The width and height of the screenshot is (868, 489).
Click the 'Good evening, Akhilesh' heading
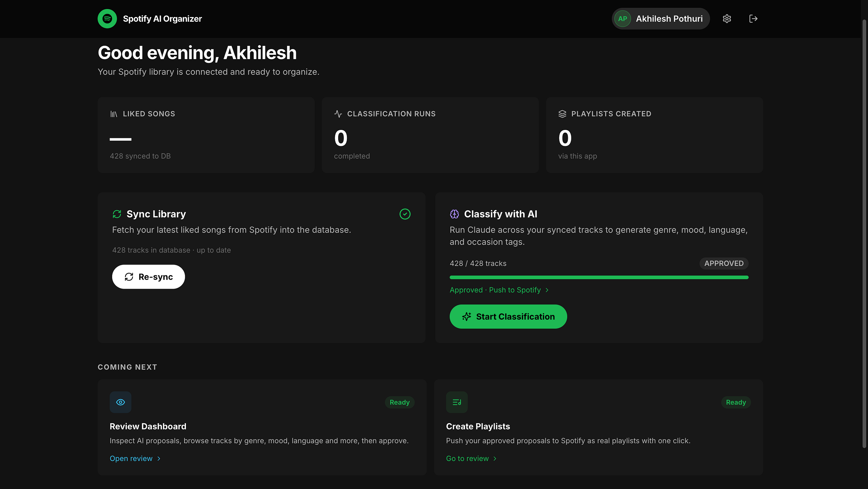pyautogui.click(x=197, y=53)
